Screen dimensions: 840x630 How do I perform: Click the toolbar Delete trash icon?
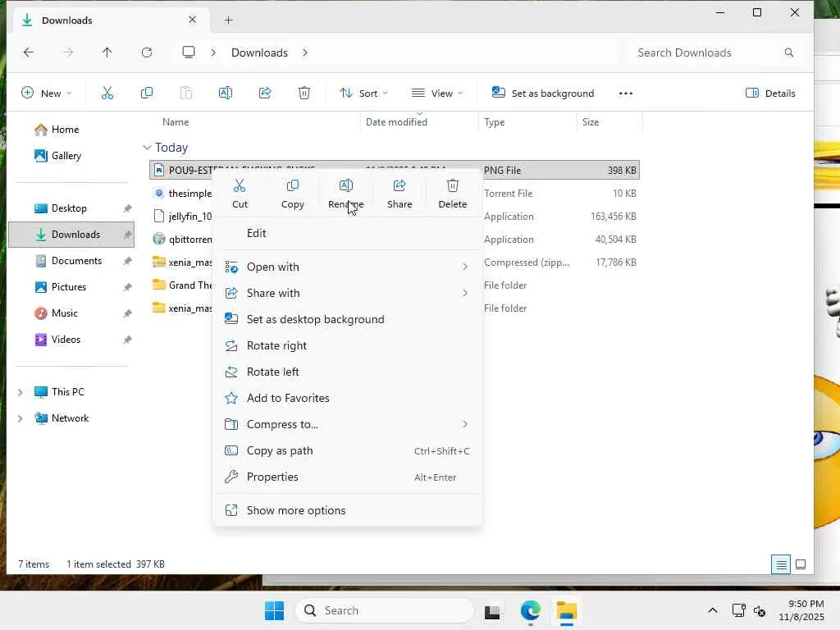[x=304, y=94]
